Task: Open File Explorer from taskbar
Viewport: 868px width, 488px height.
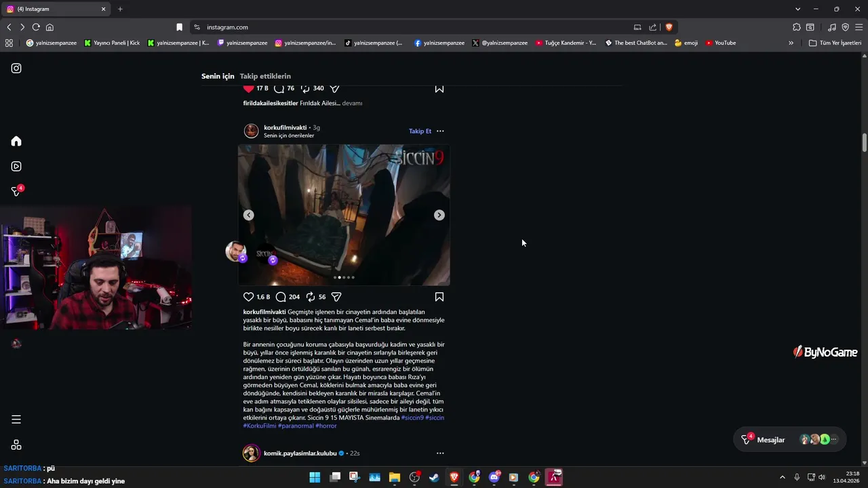Action: [x=395, y=477]
